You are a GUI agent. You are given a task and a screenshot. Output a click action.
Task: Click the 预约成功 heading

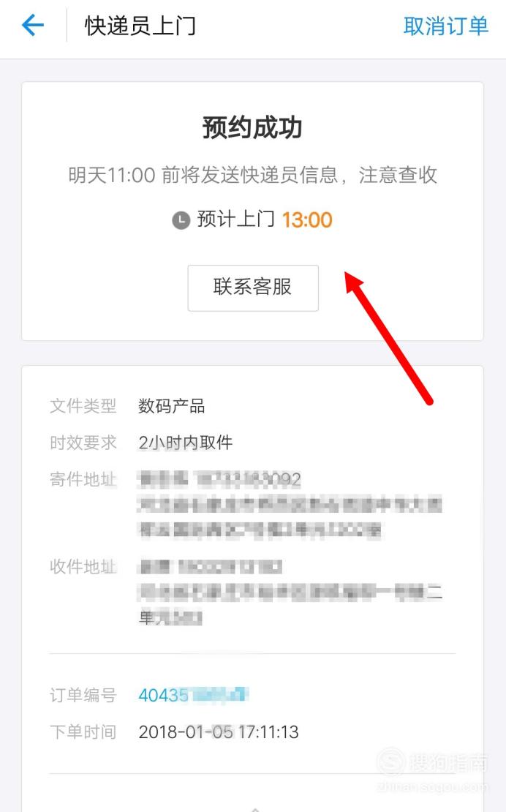click(x=252, y=127)
